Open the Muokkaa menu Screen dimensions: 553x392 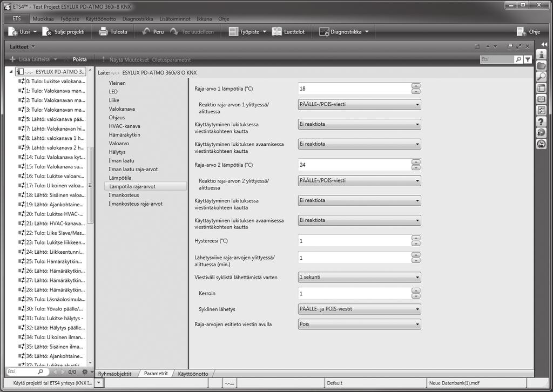click(x=43, y=19)
